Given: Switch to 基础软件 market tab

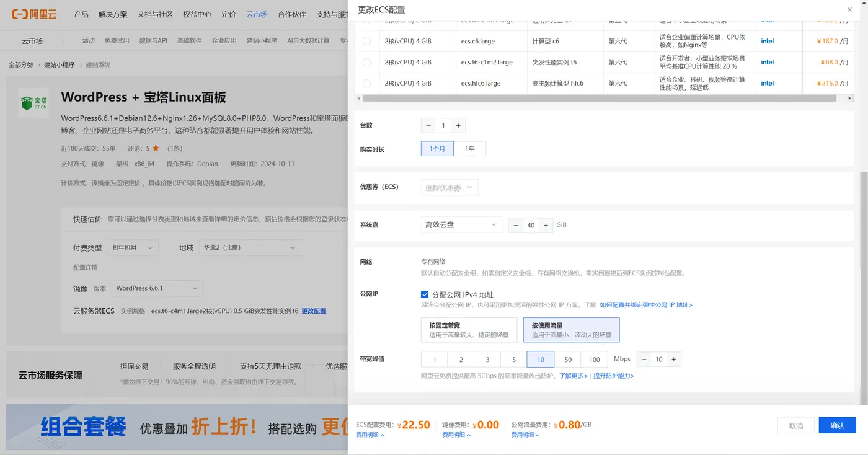Looking at the screenshot, I should point(190,41).
